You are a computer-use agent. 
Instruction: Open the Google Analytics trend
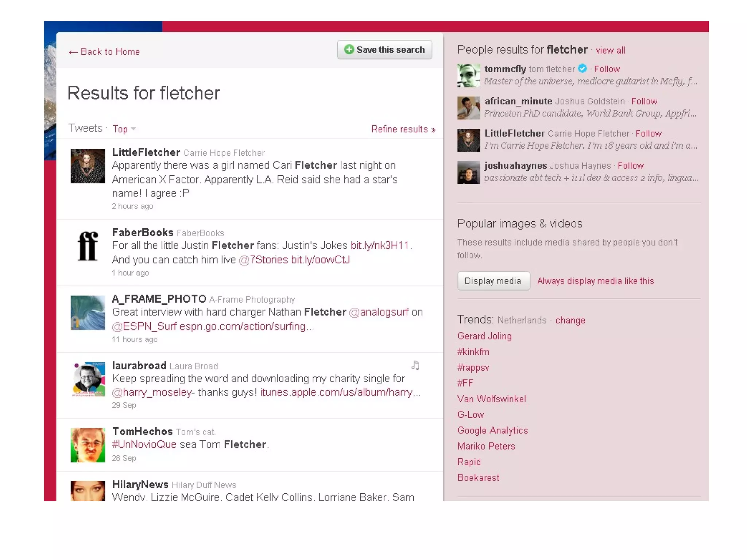(492, 431)
